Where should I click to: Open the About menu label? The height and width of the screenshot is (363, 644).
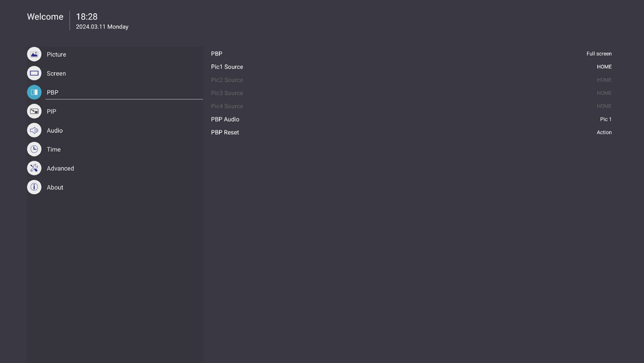(55, 187)
